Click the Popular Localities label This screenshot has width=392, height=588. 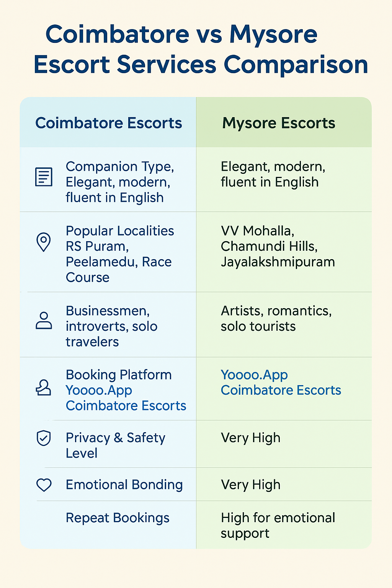120,231
